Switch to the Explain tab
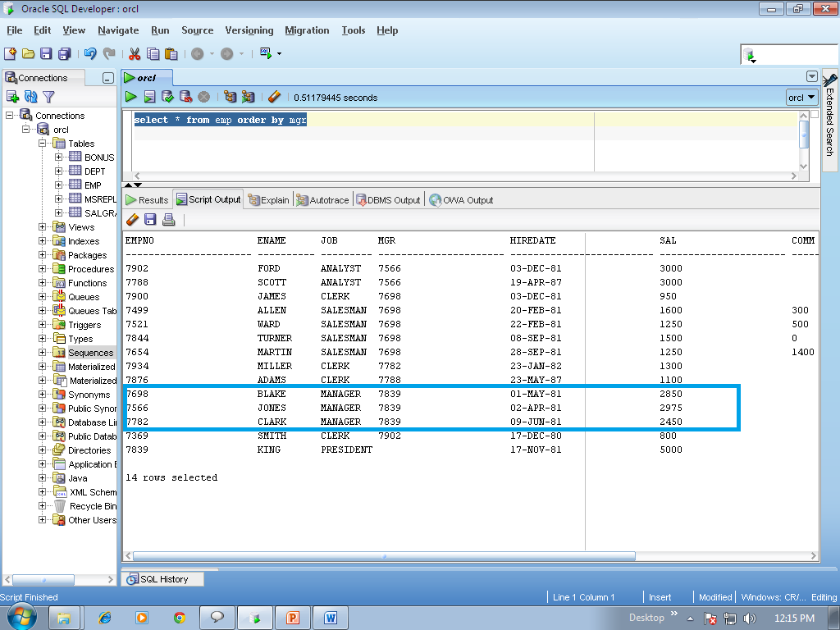 (269, 200)
